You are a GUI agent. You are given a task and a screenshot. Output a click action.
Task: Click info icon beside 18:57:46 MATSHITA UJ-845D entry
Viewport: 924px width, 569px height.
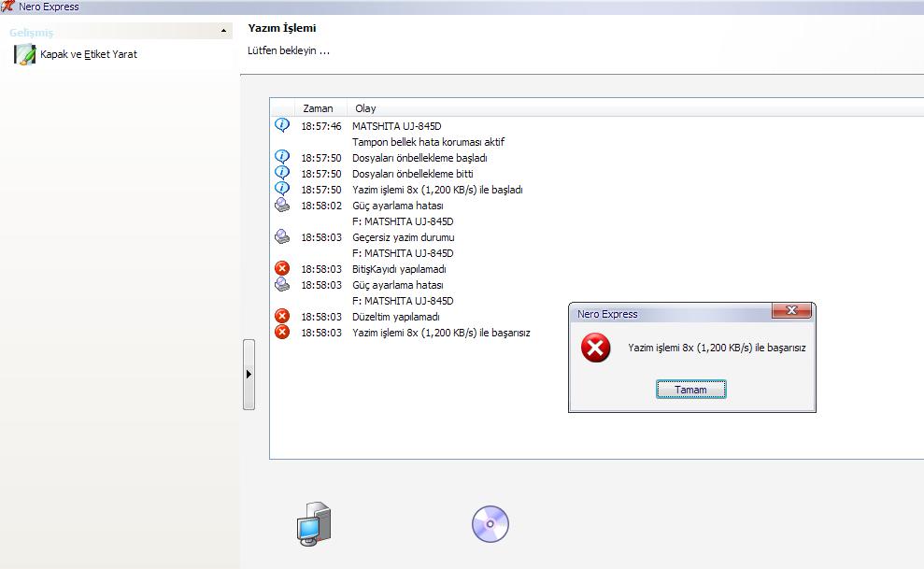coord(282,125)
